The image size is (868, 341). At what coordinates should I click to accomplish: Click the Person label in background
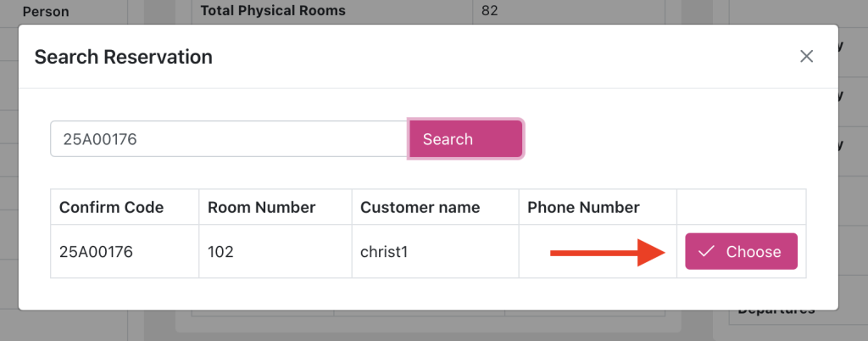point(46,12)
